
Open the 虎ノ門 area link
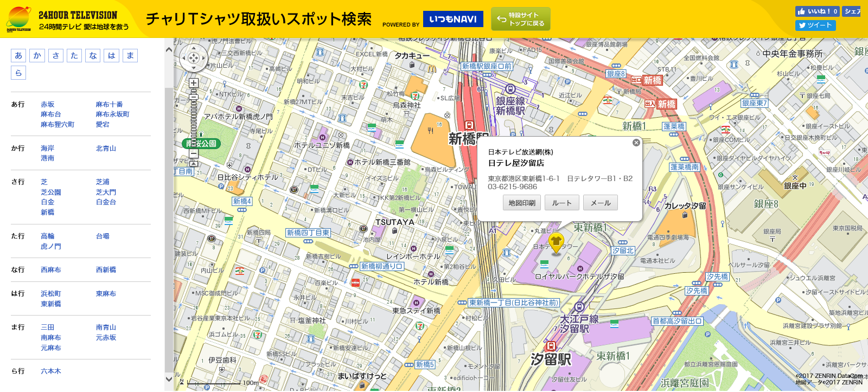point(50,247)
